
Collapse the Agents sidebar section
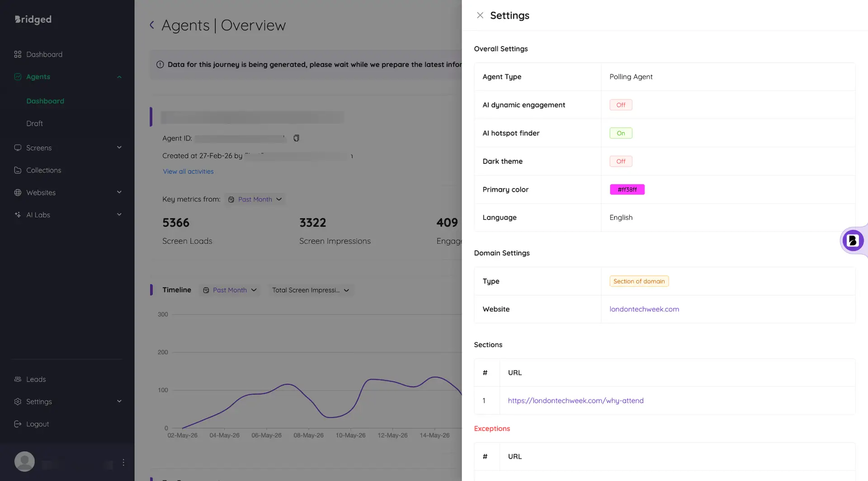pyautogui.click(x=119, y=77)
